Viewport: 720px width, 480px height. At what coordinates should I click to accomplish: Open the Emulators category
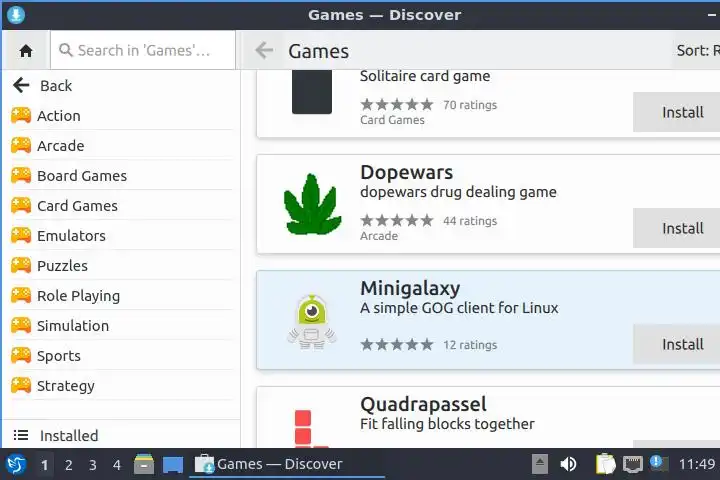122,236
